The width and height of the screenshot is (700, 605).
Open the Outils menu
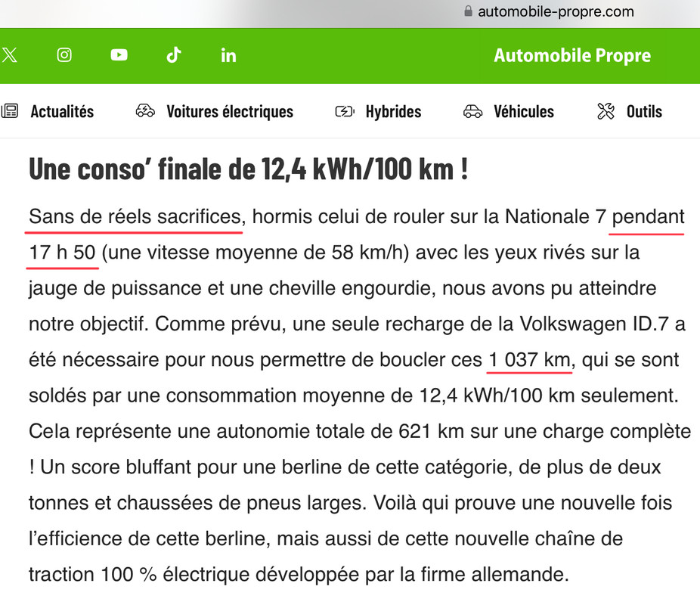pos(644,112)
